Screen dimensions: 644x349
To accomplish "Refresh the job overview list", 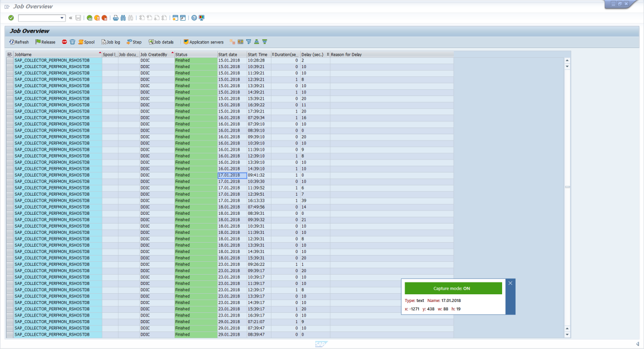I will 19,42.
